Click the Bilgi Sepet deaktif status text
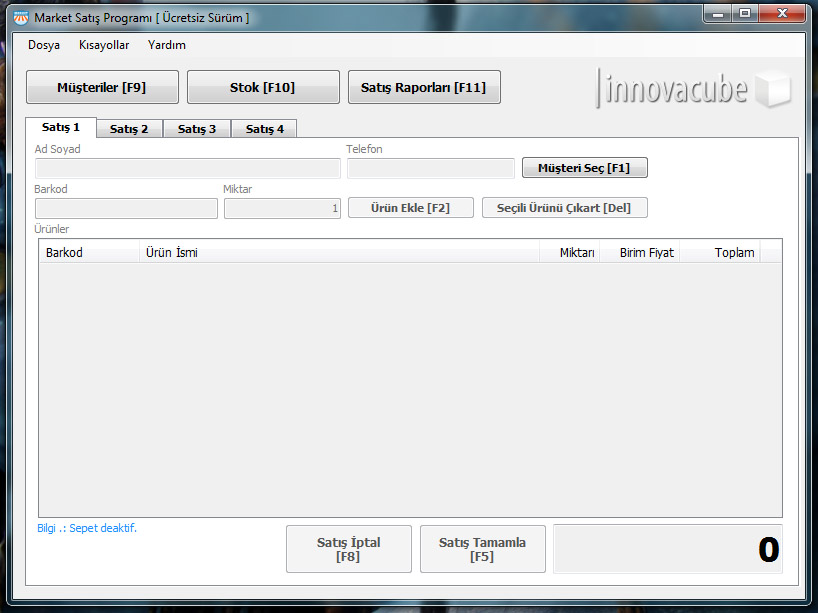Viewport: 818px width, 613px height. (87, 528)
